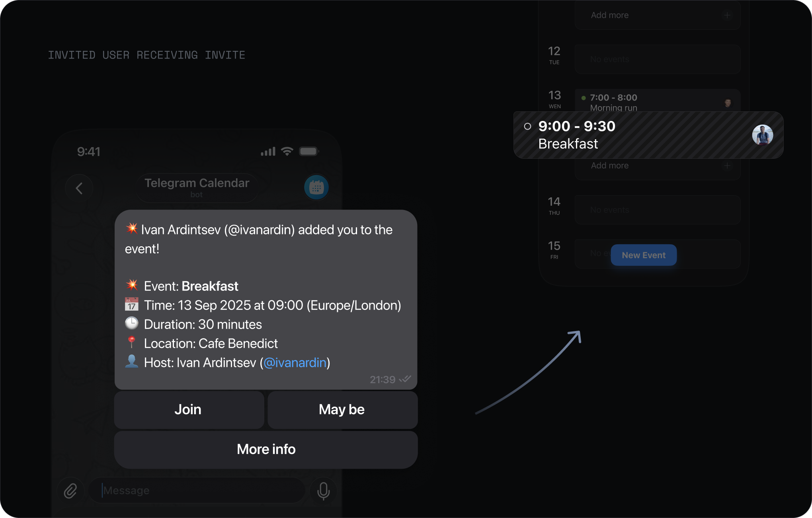Click the Event: Breakfast line in message
Viewport: 812px width, 518px height.
[182, 286]
